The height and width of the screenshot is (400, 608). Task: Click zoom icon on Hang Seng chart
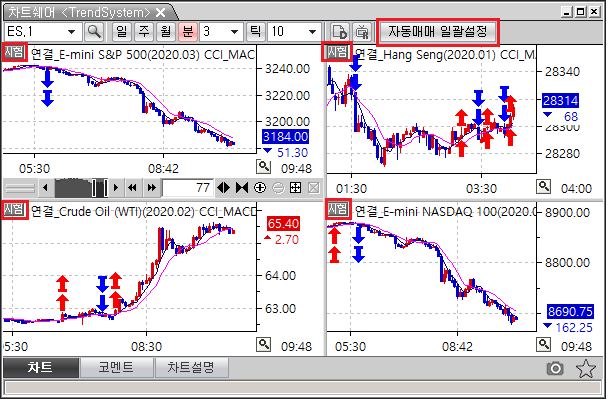point(544,187)
